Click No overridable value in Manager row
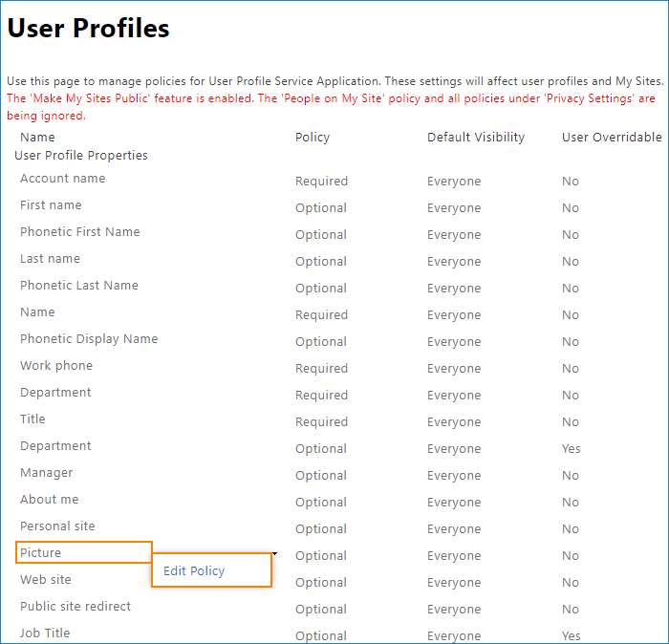Image resolution: width=669 pixels, height=644 pixels. click(570, 475)
